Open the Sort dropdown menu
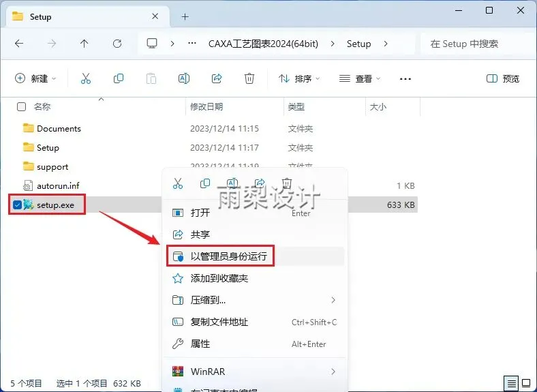537x392 pixels. (x=299, y=78)
